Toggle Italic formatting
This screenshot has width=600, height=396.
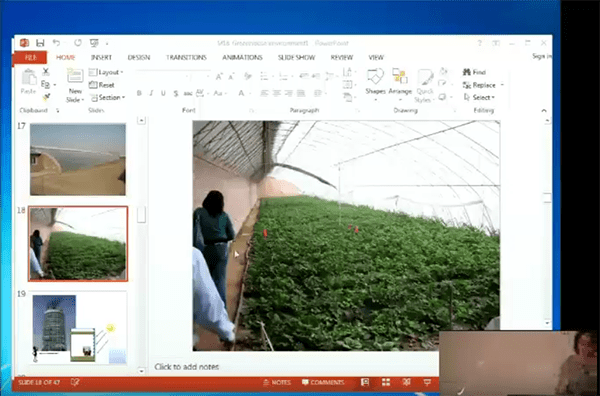pos(151,93)
